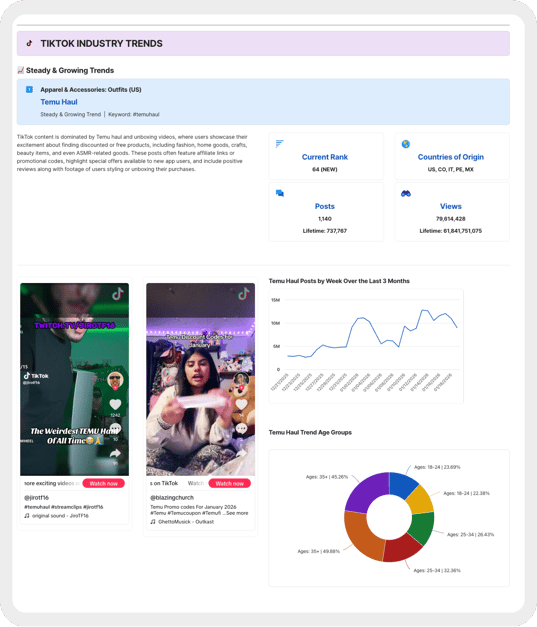
Task: Click the Temu Haul Trend Age Groups title
Action: 310,432
